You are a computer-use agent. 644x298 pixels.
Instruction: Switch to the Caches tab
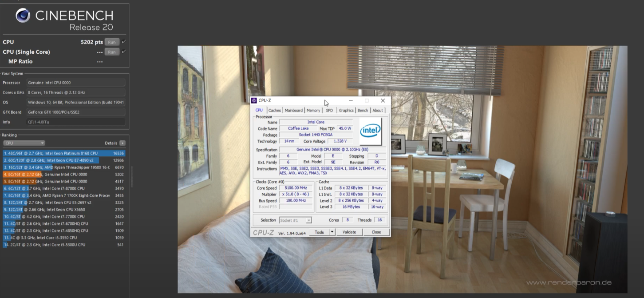tap(275, 110)
